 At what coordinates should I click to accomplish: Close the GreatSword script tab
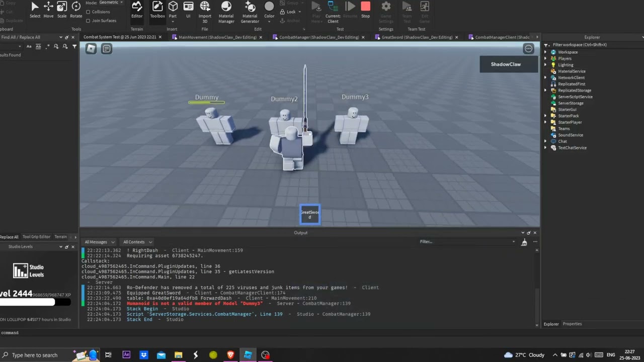coord(457,37)
